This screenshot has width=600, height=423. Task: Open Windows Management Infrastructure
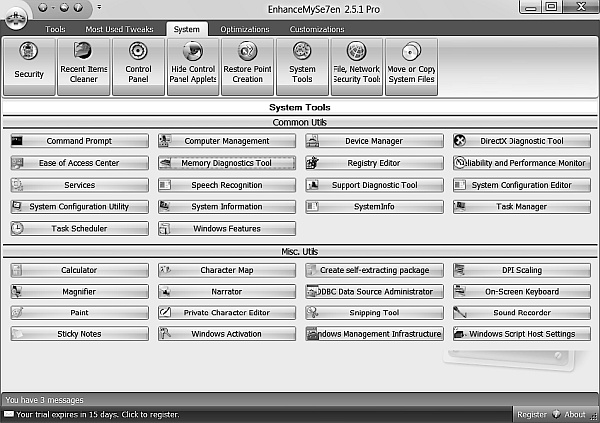point(374,334)
